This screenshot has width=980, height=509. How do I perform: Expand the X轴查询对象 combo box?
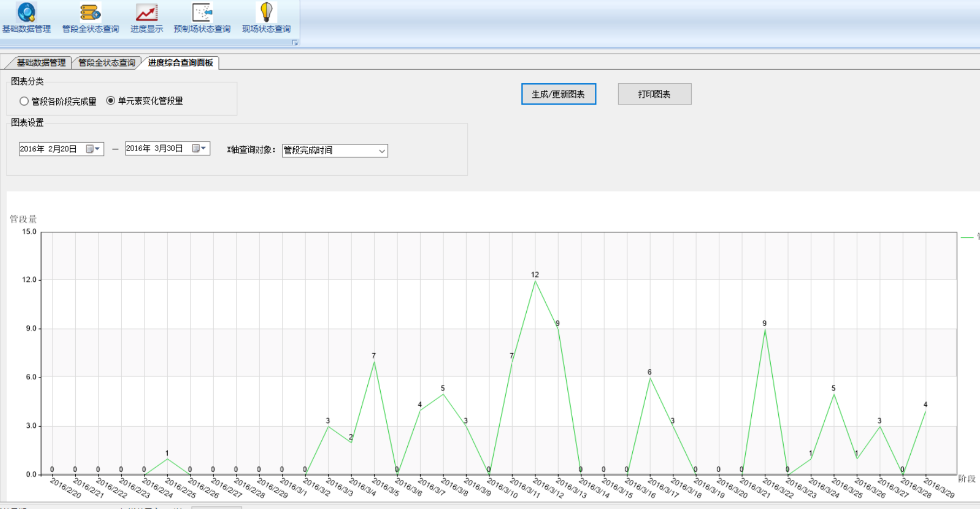pos(382,151)
